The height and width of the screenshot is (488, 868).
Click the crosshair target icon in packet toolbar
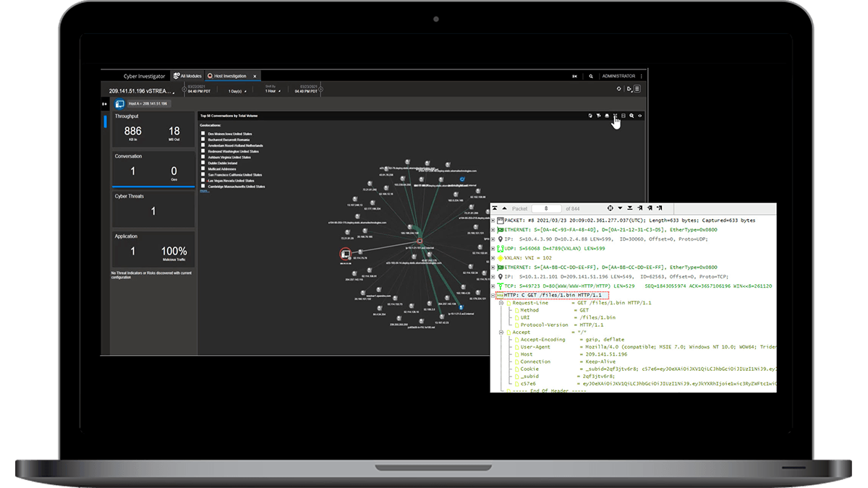point(611,208)
